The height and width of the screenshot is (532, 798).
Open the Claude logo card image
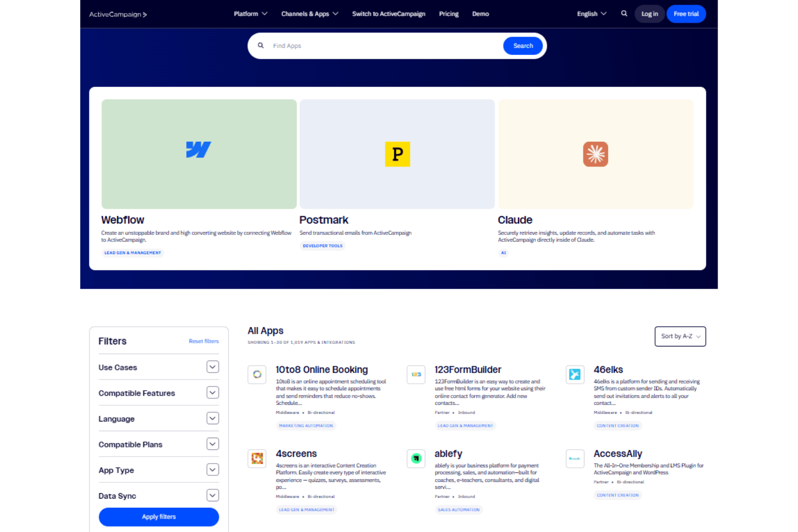[596, 154]
